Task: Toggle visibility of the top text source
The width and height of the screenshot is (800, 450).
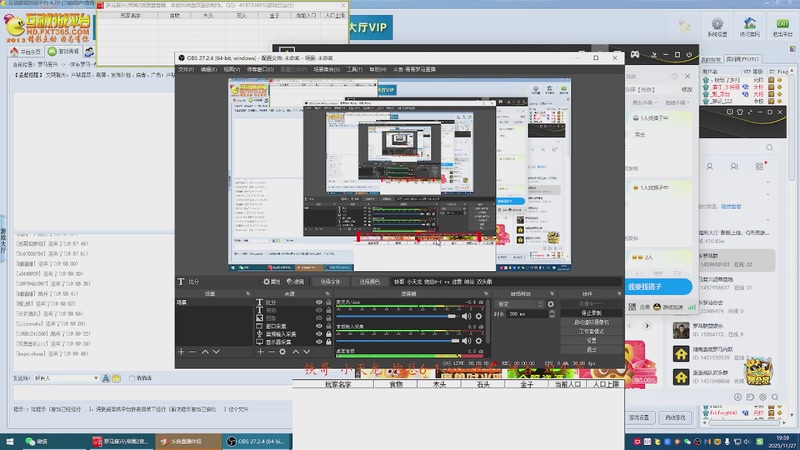Action: [319, 303]
